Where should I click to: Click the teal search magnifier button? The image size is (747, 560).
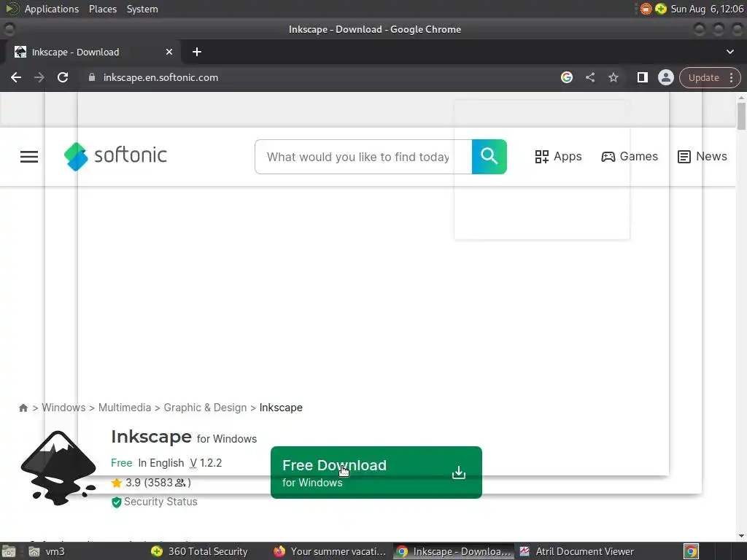[x=489, y=157]
